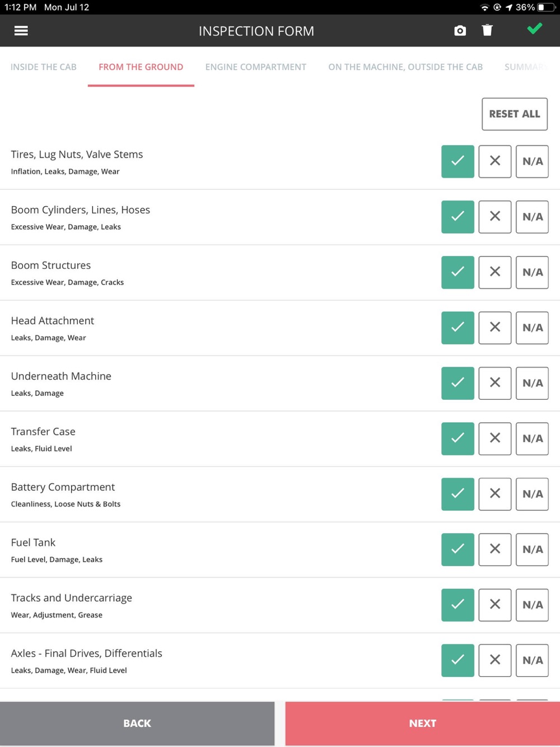This screenshot has height=747, width=560.
Task: Switch to Inside the Cab tab
Action: tap(44, 67)
